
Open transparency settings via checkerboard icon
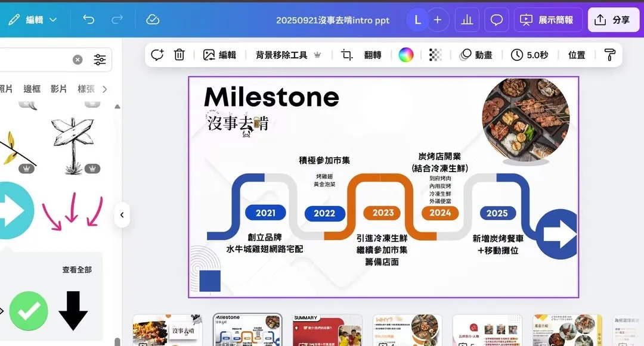point(435,55)
